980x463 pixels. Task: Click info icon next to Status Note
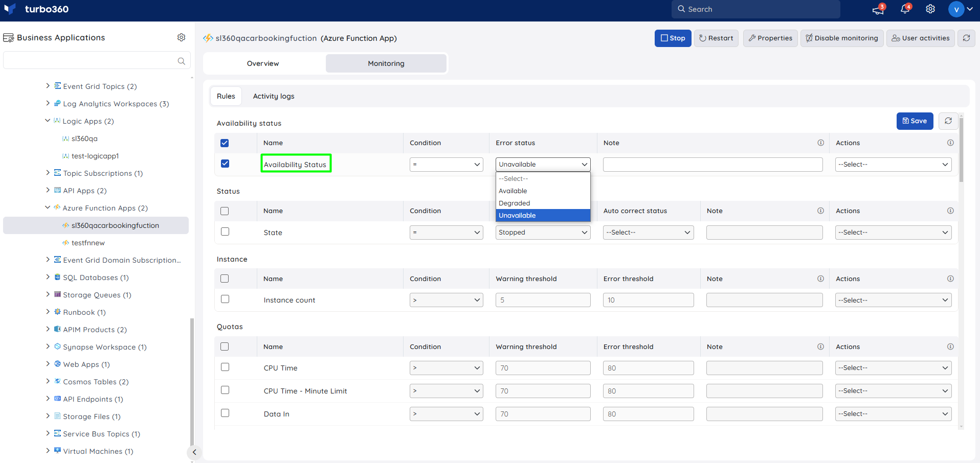pyautogui.click(x=820, y=211)
